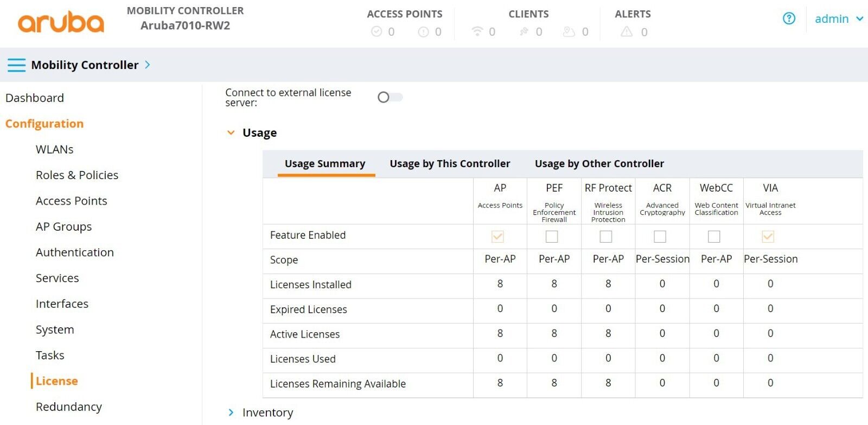This screenshot has height=425, width=868.
Task: Enable connect to external license server toggle
Action: pos(390,97)
